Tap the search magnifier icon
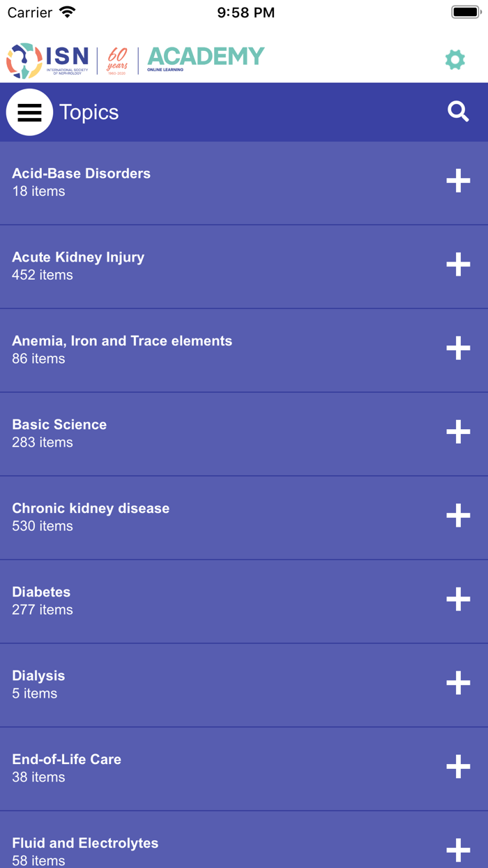The height and width of the screenshot is (868, 488). click(x=458, y=112)
